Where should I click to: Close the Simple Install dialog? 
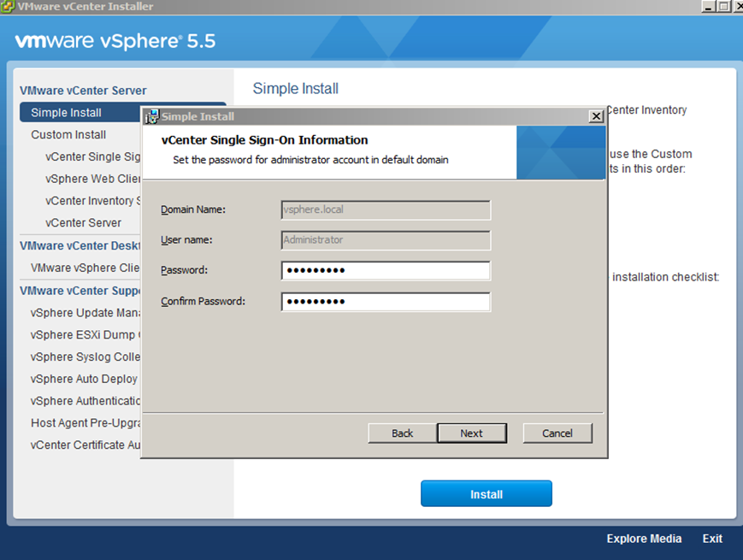tap(596, 116)
